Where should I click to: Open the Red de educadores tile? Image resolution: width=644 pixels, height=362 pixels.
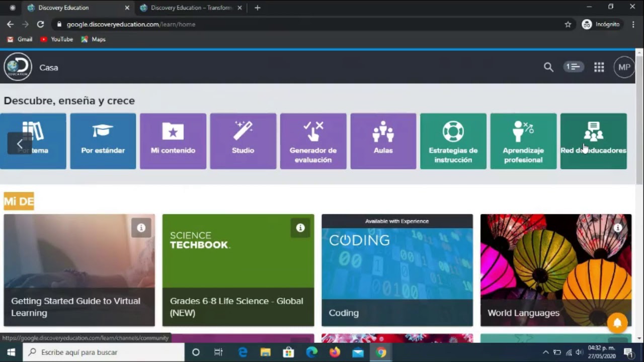pyautogui.click(x=594, y=141)
